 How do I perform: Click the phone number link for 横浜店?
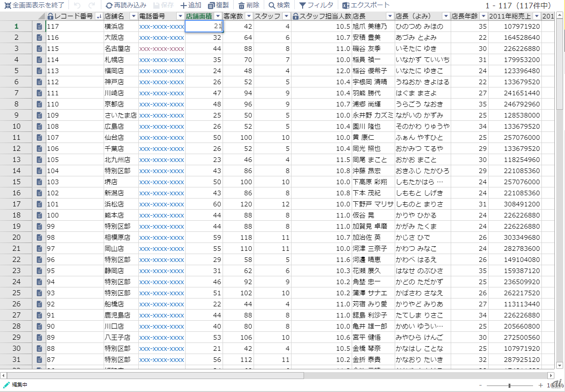(x=161, y=26)
